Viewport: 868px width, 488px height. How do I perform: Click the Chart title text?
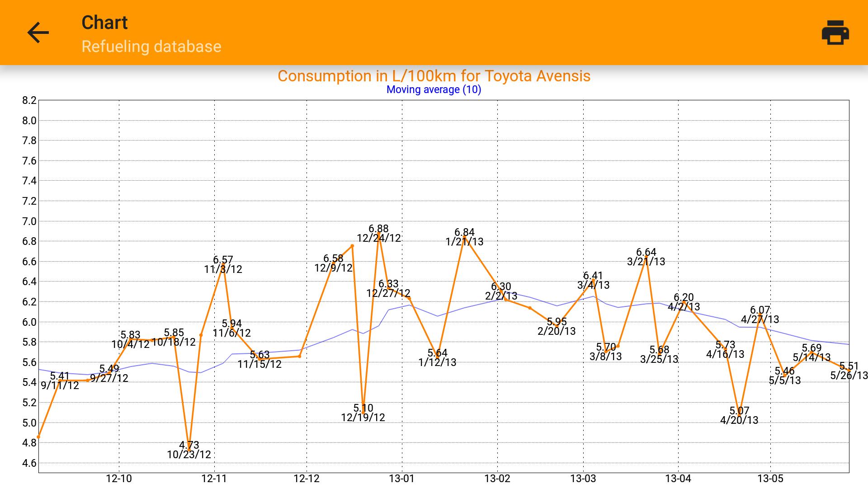(104, 23)
